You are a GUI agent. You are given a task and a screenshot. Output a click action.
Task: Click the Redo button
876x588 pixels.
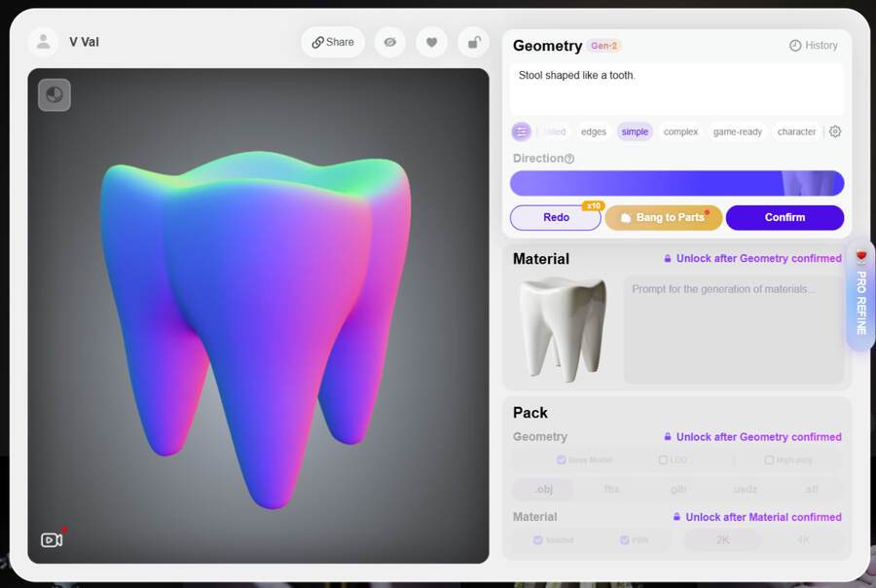point(556,217)
